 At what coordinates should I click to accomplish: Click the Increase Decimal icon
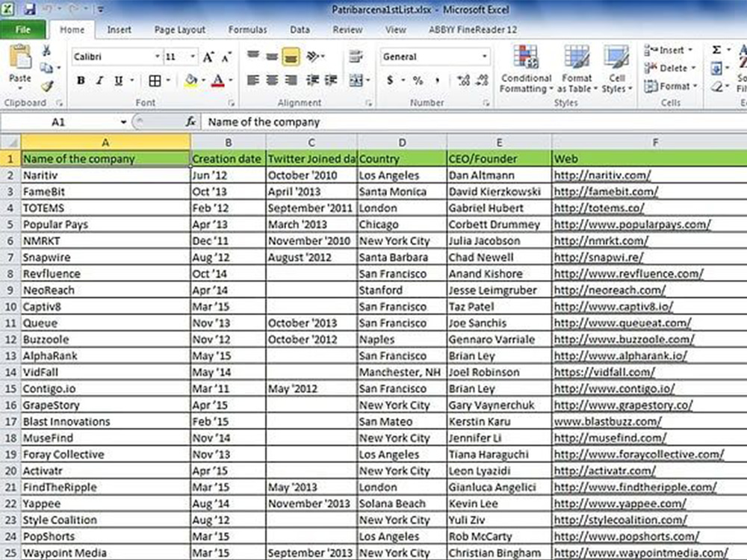click(463, 81)
